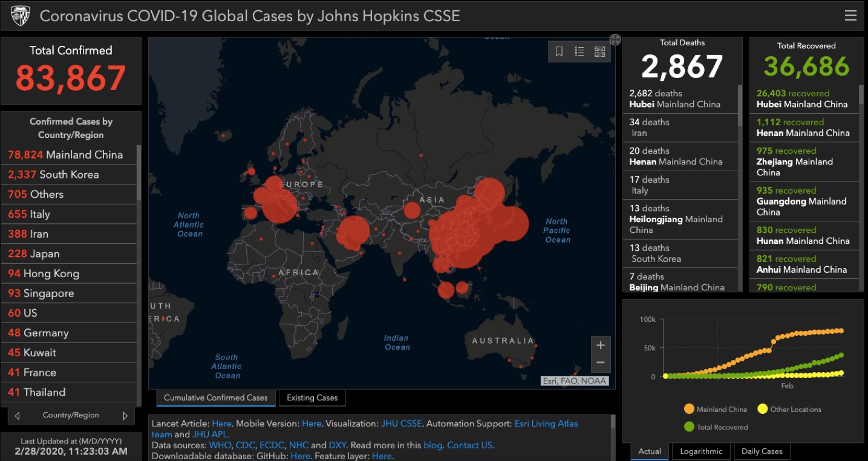
Task: Open the map bookmarks icon
Action: 560,52
